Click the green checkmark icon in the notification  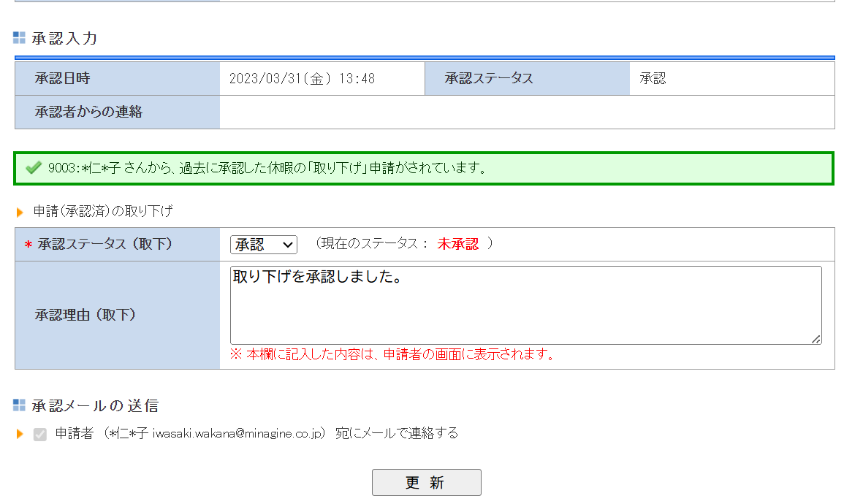(33, 168)
